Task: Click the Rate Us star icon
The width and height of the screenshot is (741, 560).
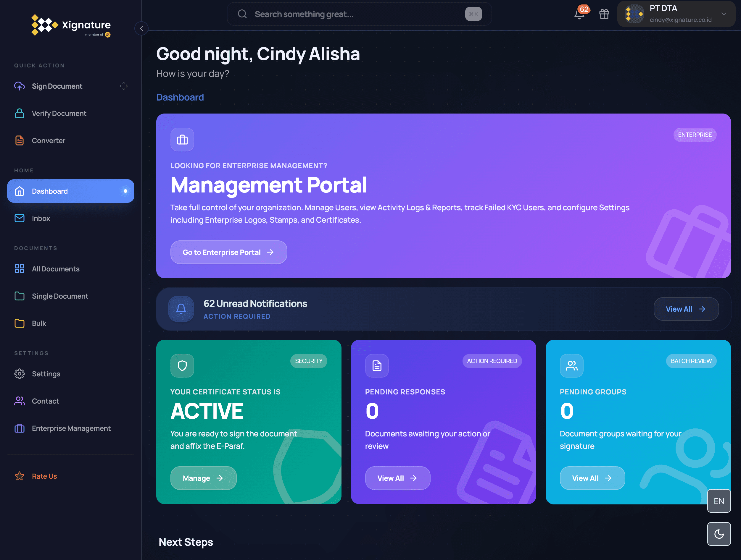Action: pyautogui.click(x=20, y=476)
